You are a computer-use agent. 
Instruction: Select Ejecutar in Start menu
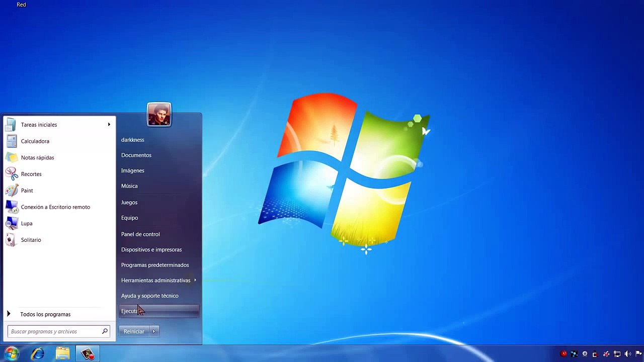(159, 311)
